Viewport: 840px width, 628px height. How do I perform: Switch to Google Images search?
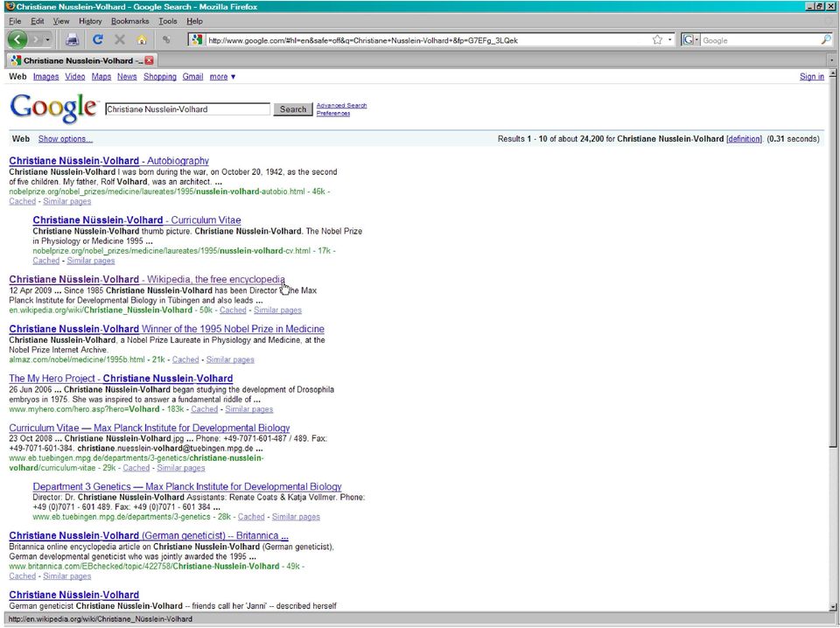click(x=46, y=77)
